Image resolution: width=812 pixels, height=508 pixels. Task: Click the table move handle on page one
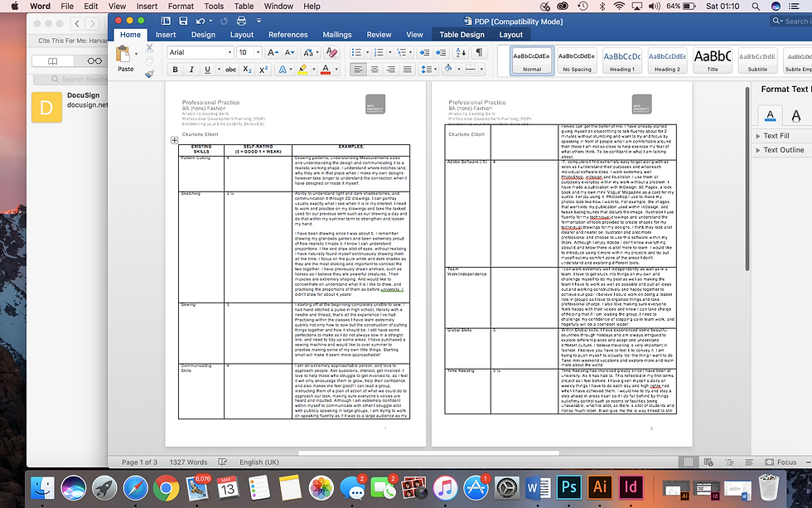(174, 140)
